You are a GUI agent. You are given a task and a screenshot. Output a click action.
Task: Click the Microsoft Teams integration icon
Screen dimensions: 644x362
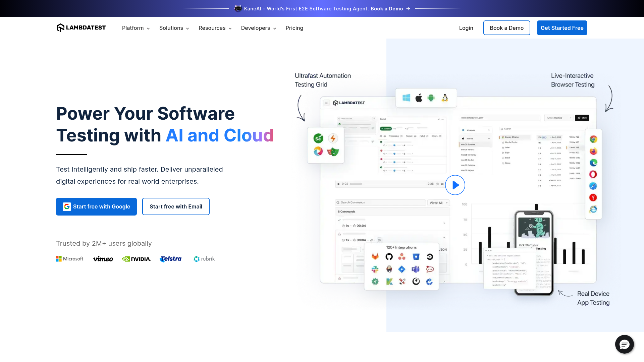click(416, 269)
